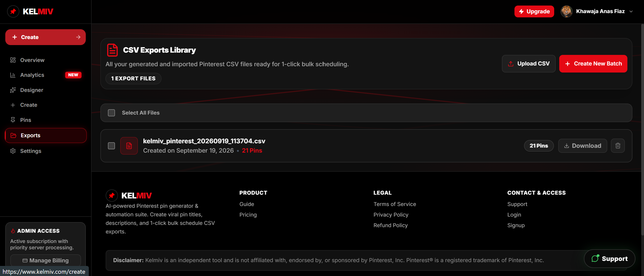Screen dimensions: 644x276
Task: Click the Support link under Contact & Access
Action: click(x=517, y=204)
